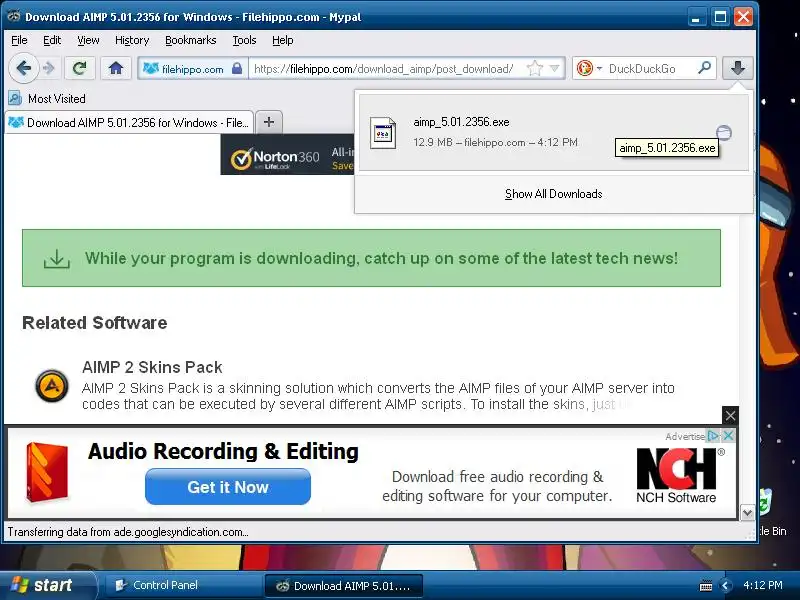Click Audio Recording & Editing ad headline
Viewport: 800px width, 600px height.
[223, 452]
